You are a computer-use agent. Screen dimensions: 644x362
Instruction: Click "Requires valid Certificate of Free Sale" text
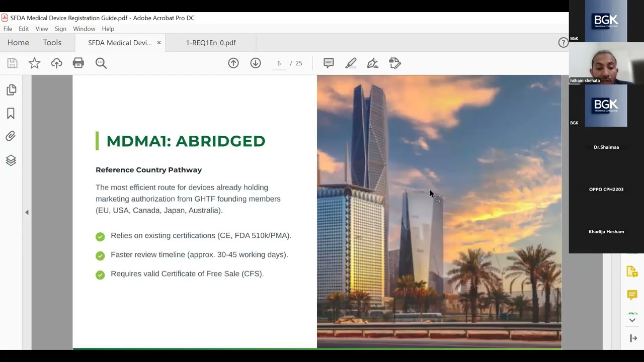(187, 274)
